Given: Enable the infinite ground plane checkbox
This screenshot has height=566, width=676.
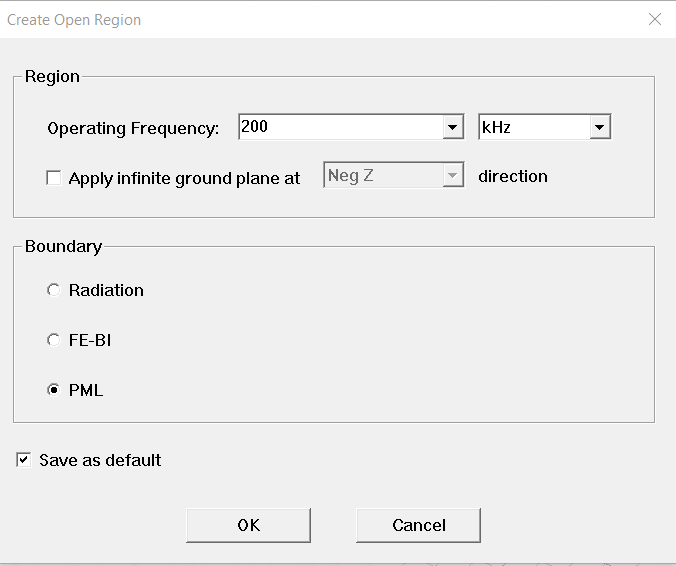Looking at the screenshot, I should [x=53, y=178].
